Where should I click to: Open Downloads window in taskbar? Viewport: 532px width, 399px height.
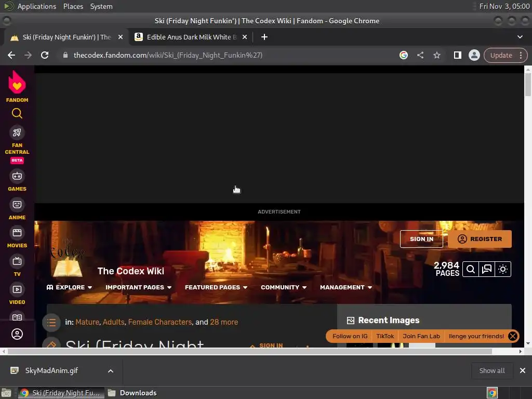132,393
